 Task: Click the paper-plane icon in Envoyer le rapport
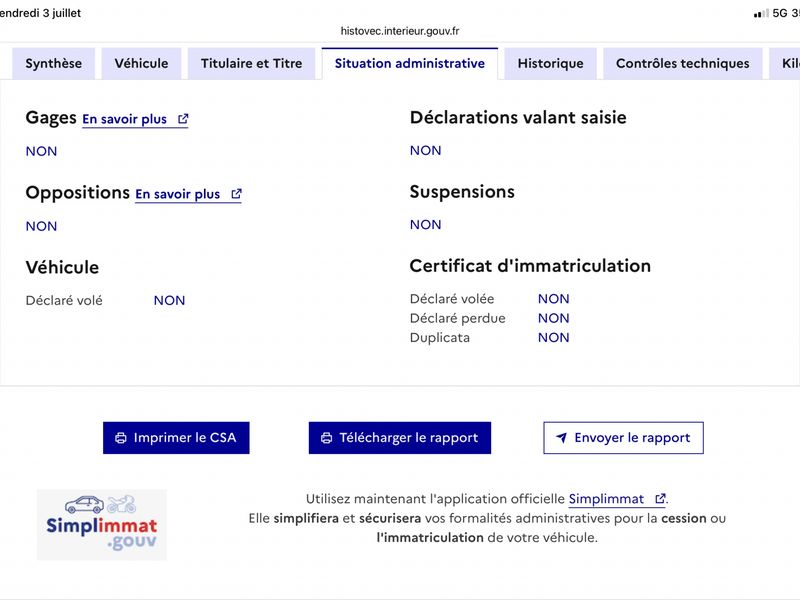561,438
